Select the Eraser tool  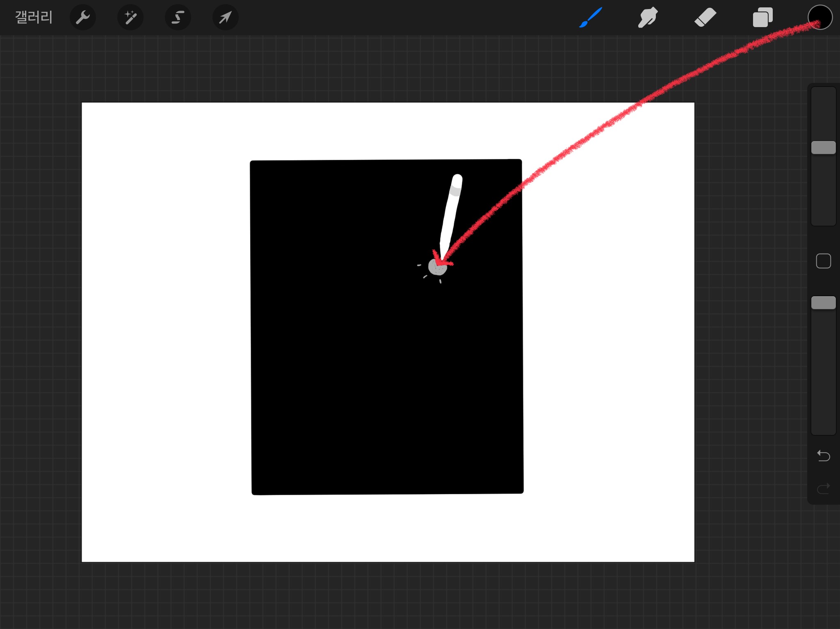[705, 18]
